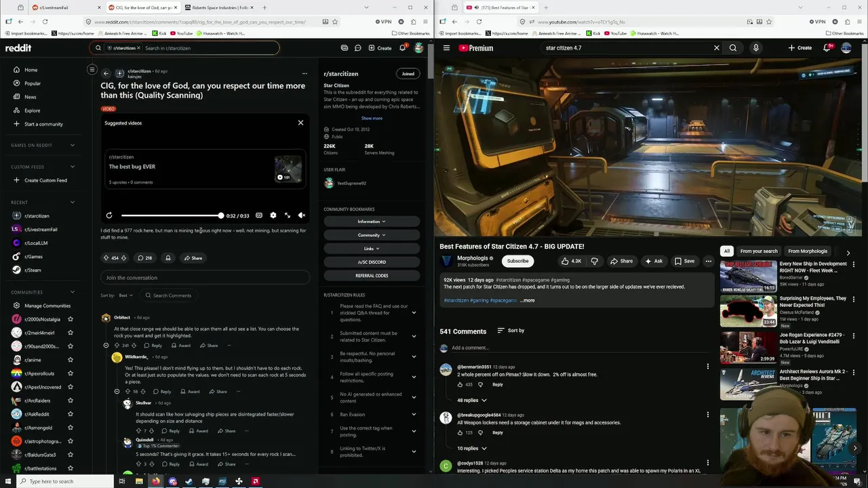Give an award to the post
868x488 pixels.
point(168,258)
